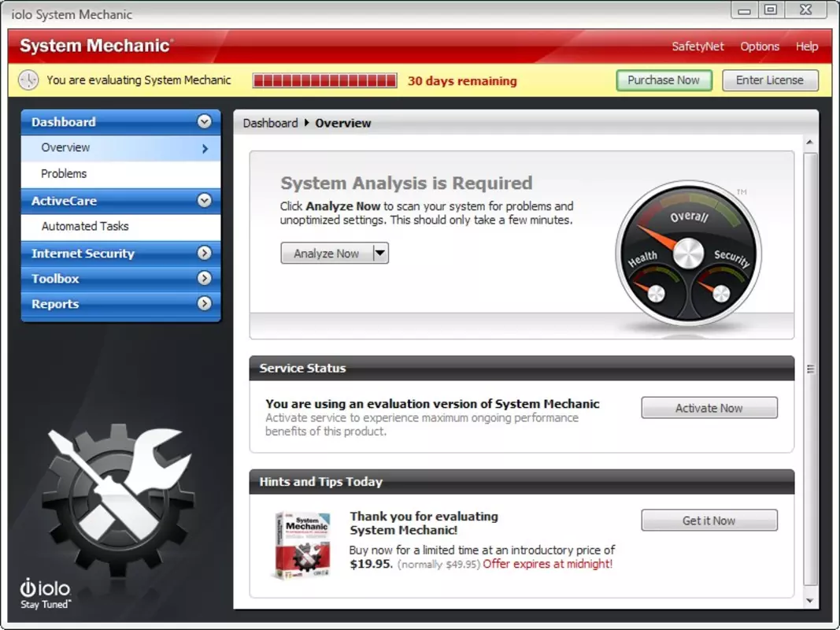This screenshot has height=630, width=840.
Task: Open the SafetyNet menu
Action: 698,46
